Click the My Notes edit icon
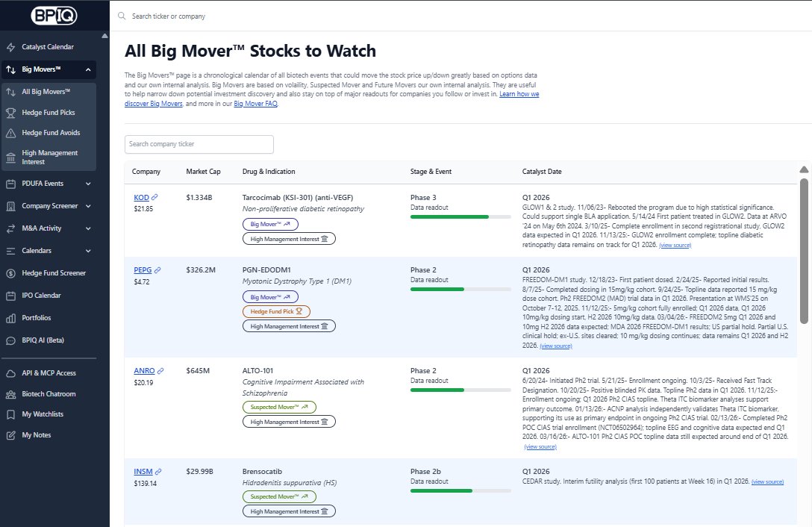The width and height of the screenshot is (812, 527). 11,435
